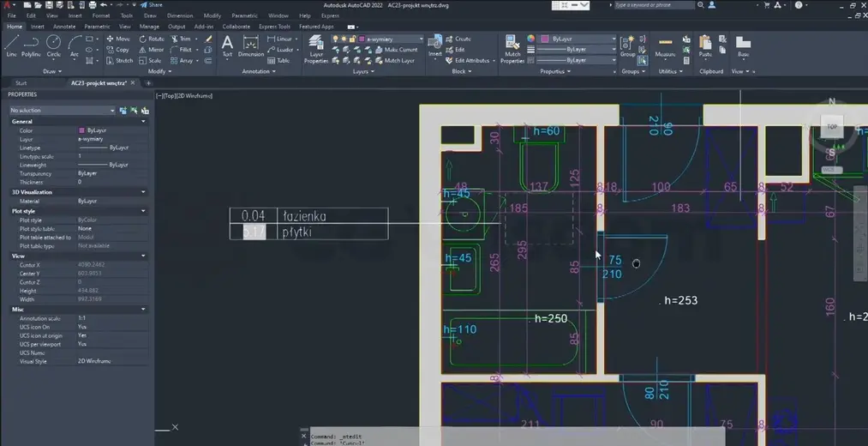Click Quick Select icon in Properties panel
The height and width of the screenshot is (446, 868).
(145, 111)
